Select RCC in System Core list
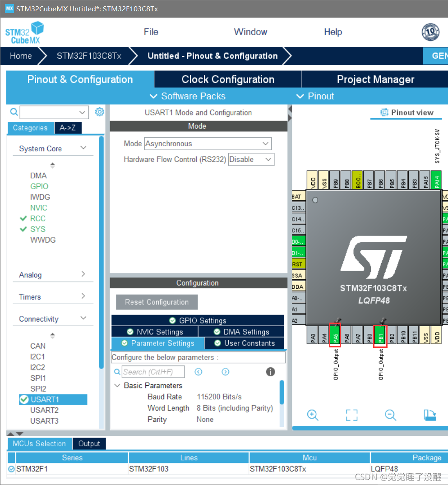Screen dimensions: 448x485 click(38, 218)
